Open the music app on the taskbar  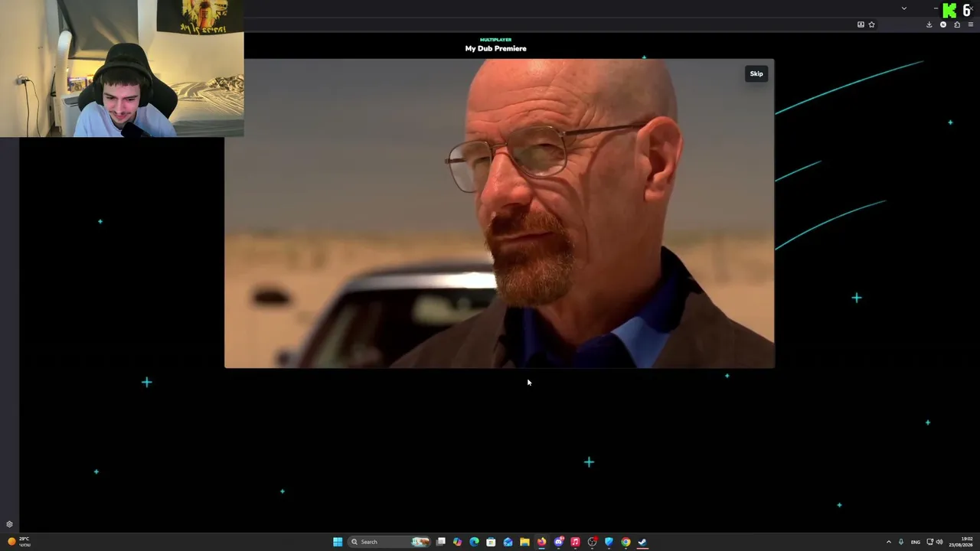575,542
